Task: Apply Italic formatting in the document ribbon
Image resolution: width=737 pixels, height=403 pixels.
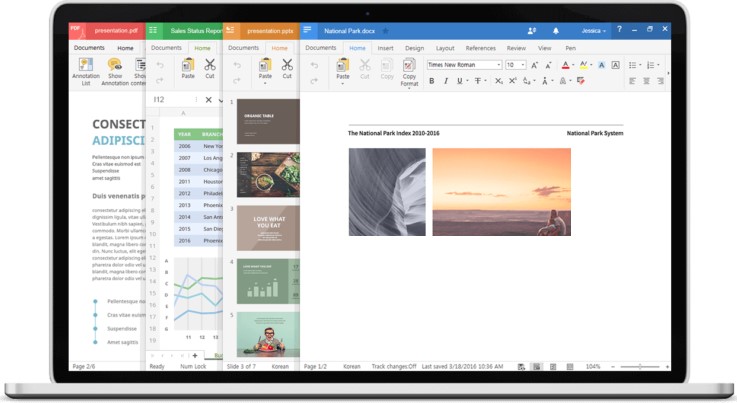Action: coord(446,81)
